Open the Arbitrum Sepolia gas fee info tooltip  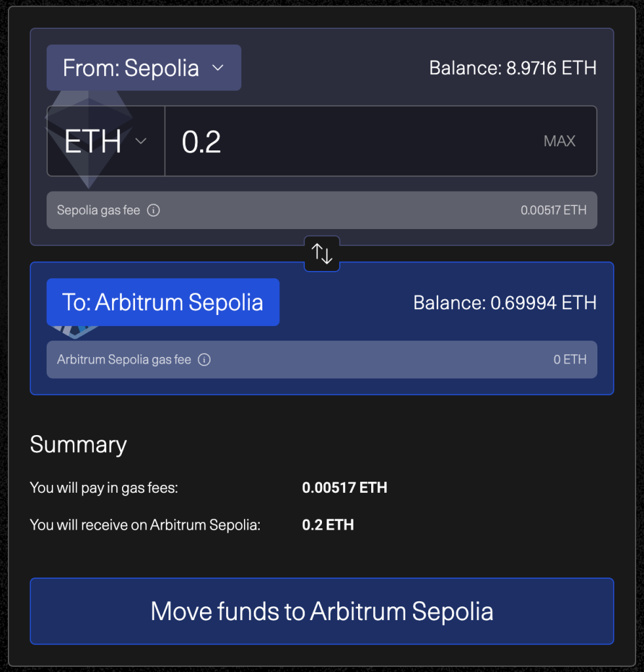click(204, 360)
